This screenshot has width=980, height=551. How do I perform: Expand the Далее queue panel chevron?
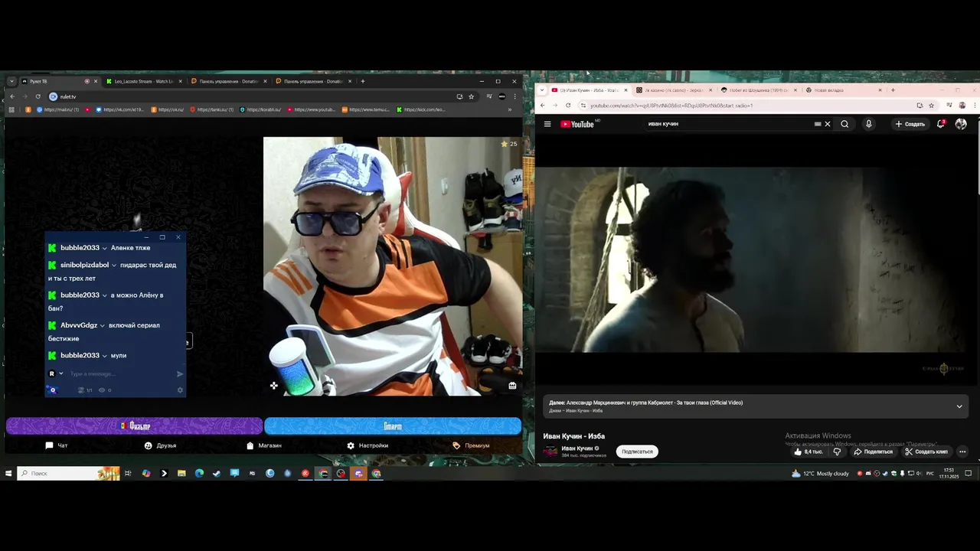959,406
